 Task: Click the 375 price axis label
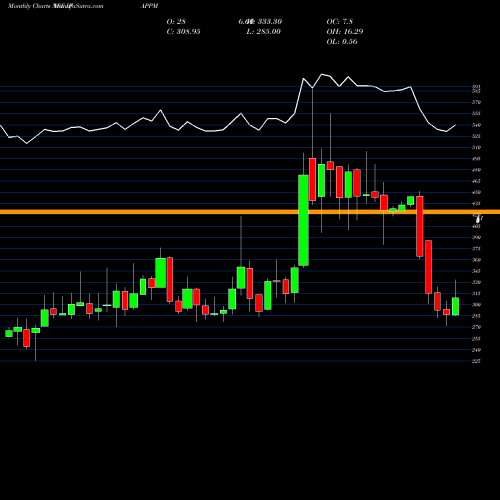476,249
